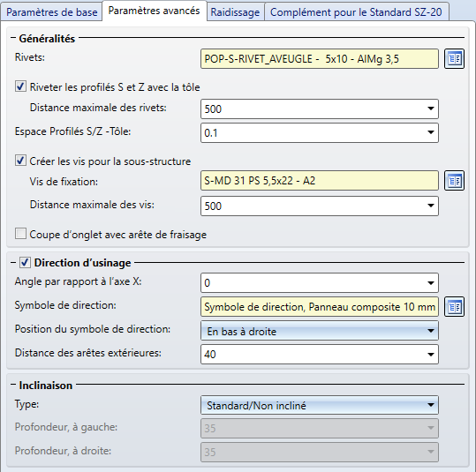Enable Coupe d'onglet avec arête de fraisage

(20, 234)
